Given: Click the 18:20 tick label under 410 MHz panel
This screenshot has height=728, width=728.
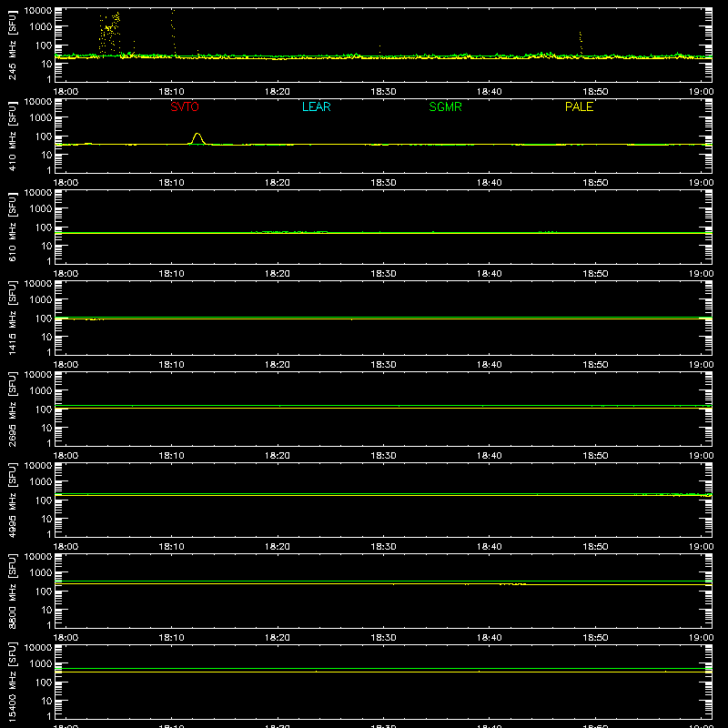Looking at the screenshot, I should pos(278,183).
